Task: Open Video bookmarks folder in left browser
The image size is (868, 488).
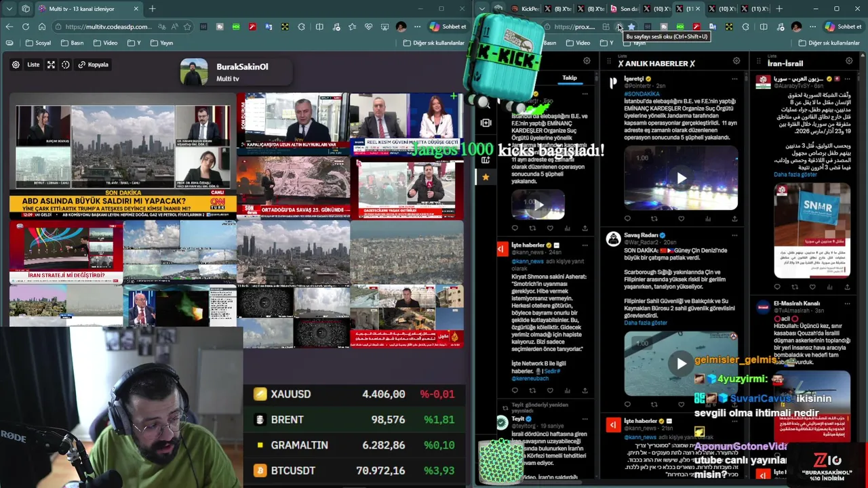Action: [x=106, y=43]
